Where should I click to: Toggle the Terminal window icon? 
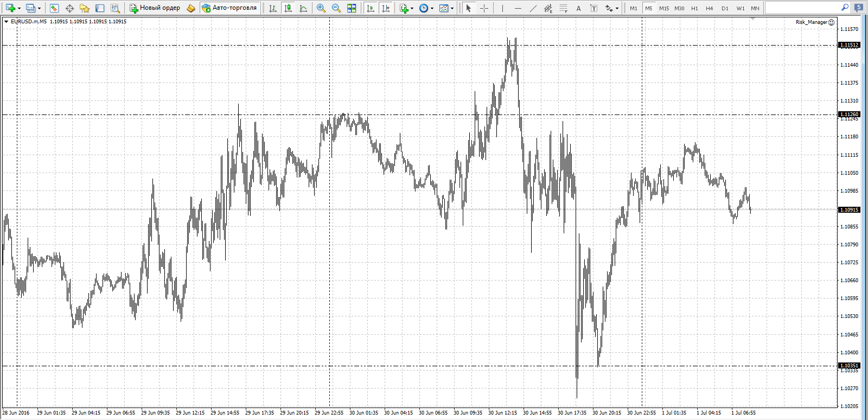tap(100, 8)
